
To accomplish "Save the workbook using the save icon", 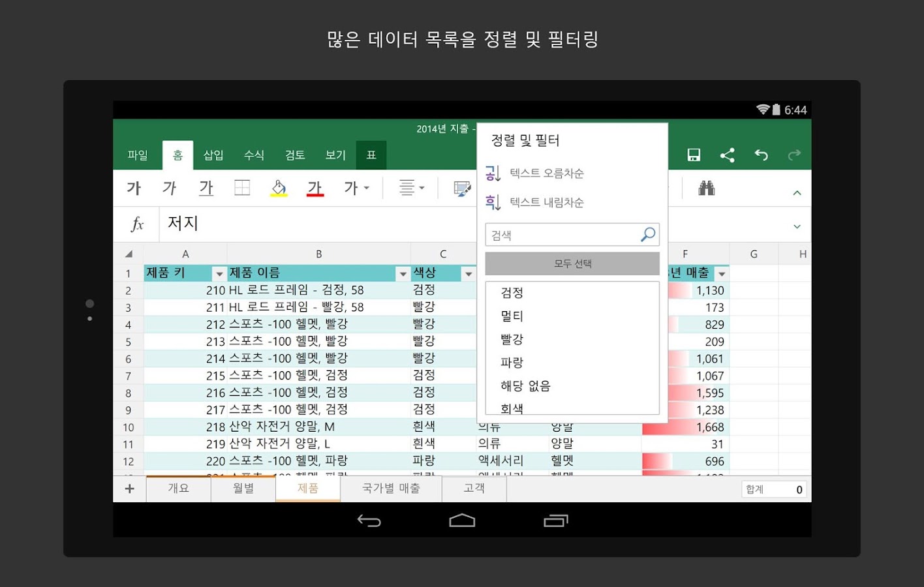I will click(x=694, y=155).
